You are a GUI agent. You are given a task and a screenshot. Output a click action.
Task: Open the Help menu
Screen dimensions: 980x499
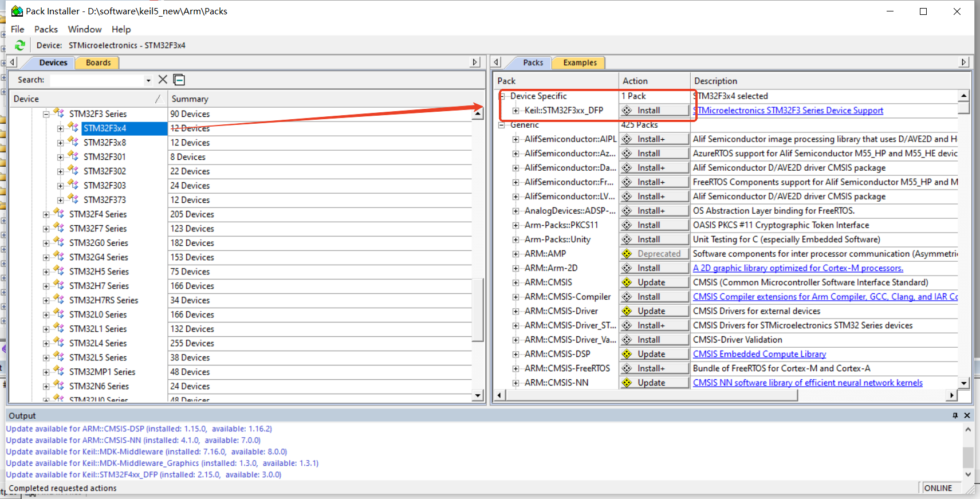click(x=121, y=29)
